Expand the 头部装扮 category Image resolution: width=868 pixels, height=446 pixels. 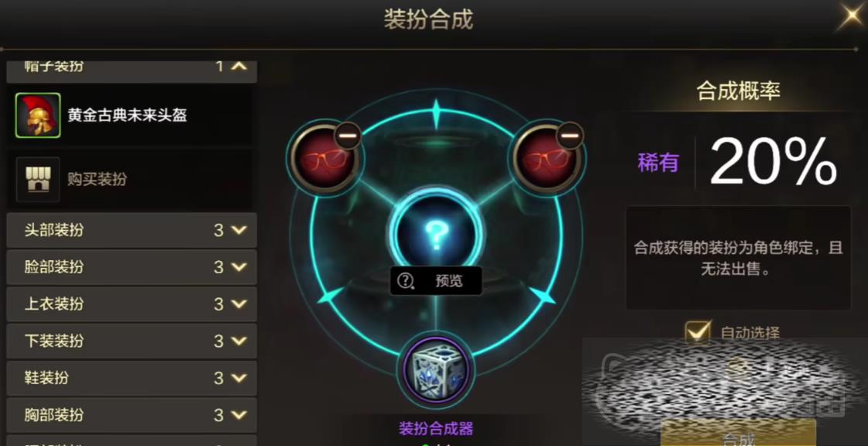point(132,230)
